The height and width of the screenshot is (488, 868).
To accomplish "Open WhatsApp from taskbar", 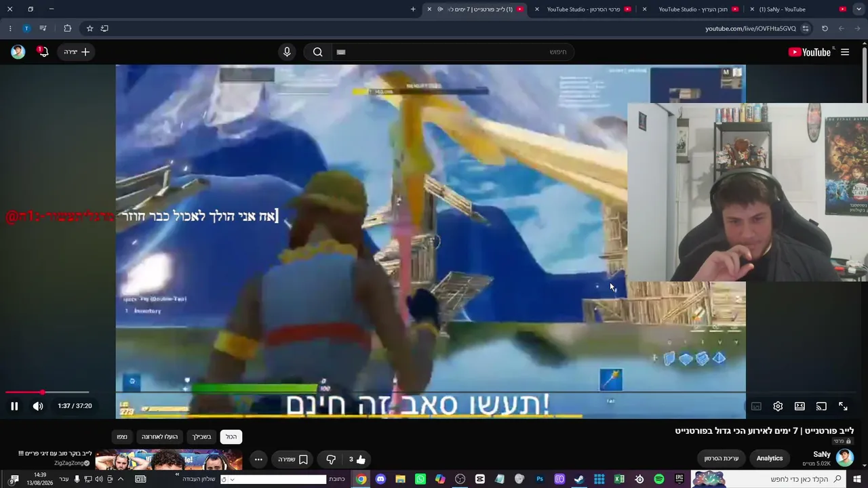I will [x=420, y=479].
